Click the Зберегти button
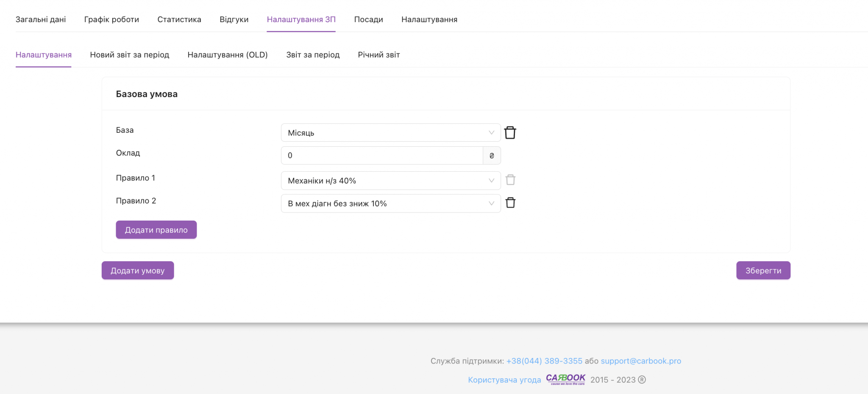This screenshot has height=394, width=868. click(x=763, y=271)
